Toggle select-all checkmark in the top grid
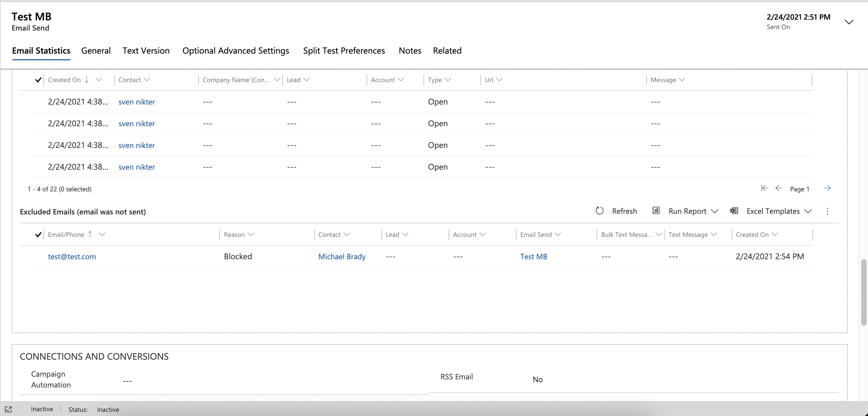868x416 pixels. [38, 80]
